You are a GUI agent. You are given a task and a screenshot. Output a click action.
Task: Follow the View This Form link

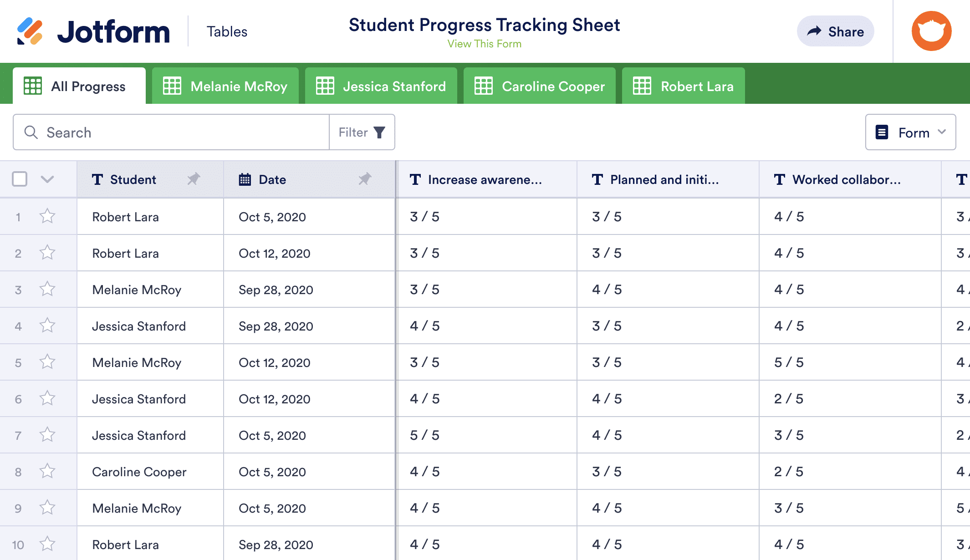coord(484,44)
